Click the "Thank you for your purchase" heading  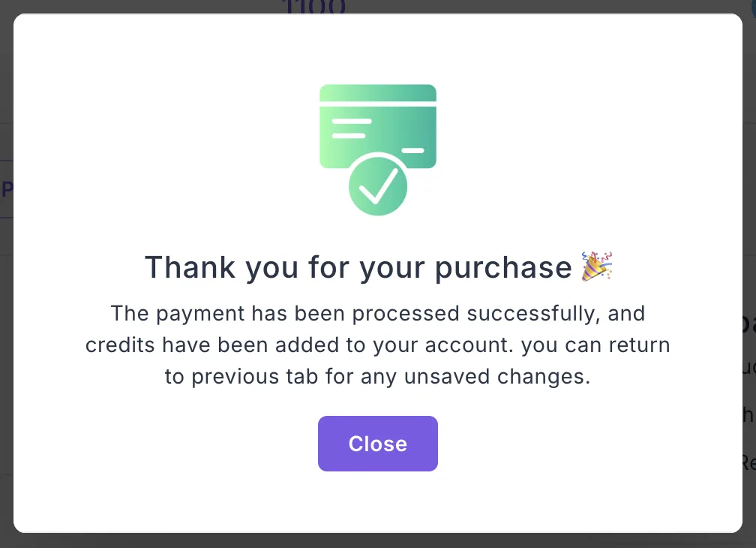pyautogui.click(x=358, y=267)
